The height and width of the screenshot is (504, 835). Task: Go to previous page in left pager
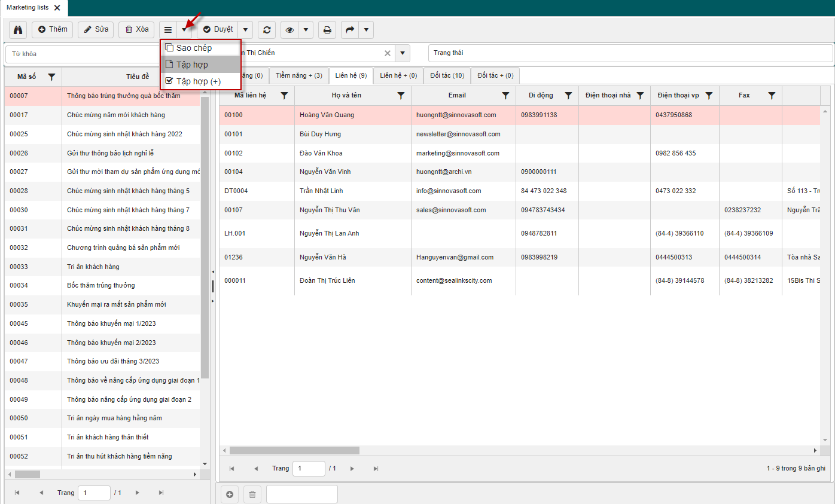(41, 493)
